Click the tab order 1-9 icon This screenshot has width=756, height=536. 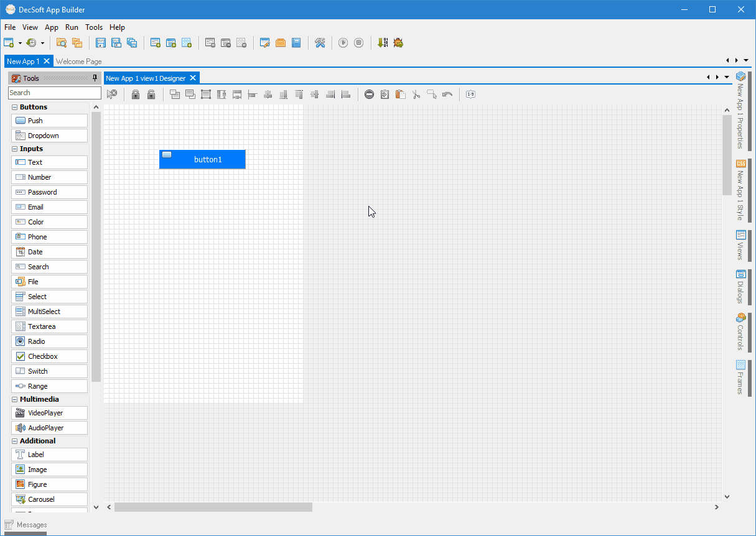click(x=470, y=95)
